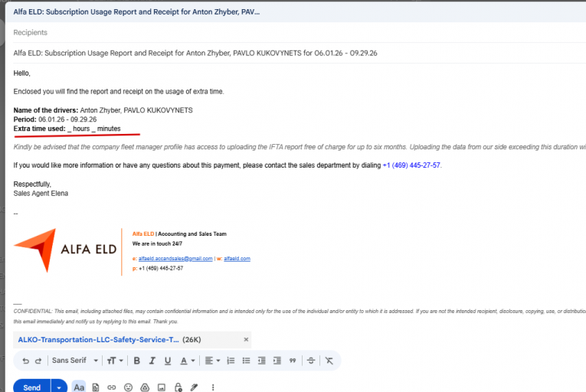
Task: Click the Recipients field
Action: pyautogui.click(x=299, y=32)
